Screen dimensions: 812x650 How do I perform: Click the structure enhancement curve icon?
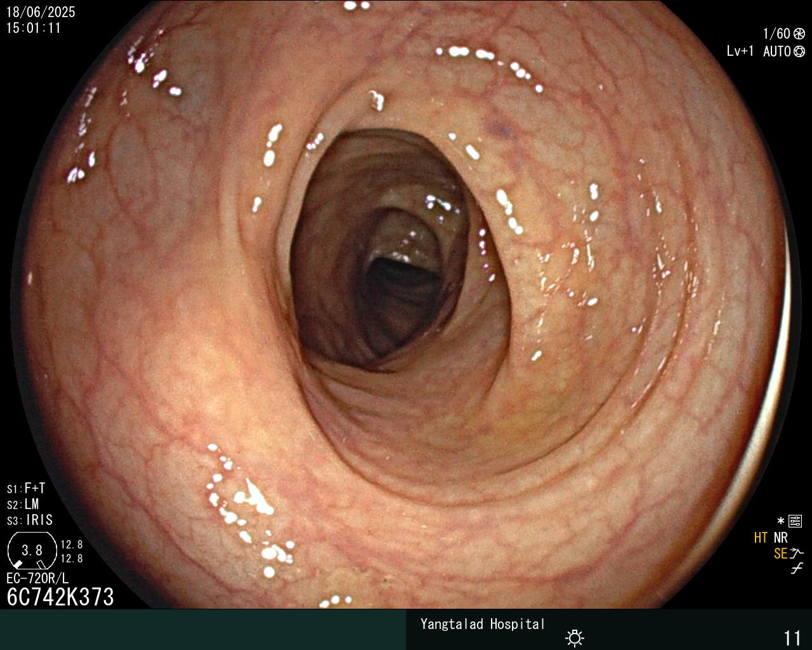click(797, 554)
